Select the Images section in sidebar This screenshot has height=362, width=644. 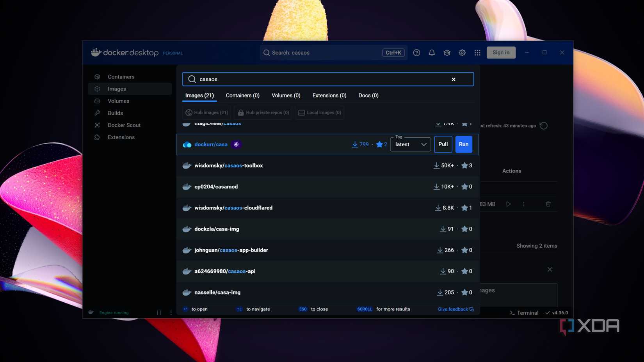tap(117, 89)
